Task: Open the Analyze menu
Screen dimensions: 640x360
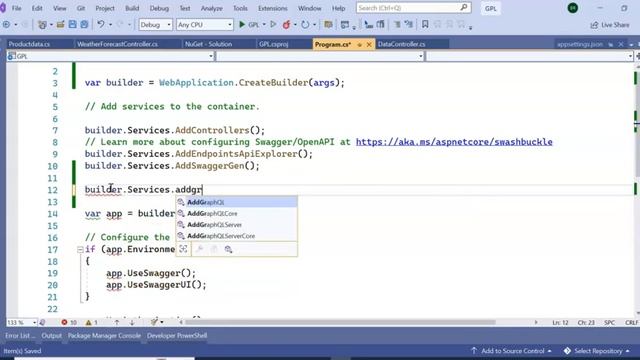Action: tap(211, 8)
